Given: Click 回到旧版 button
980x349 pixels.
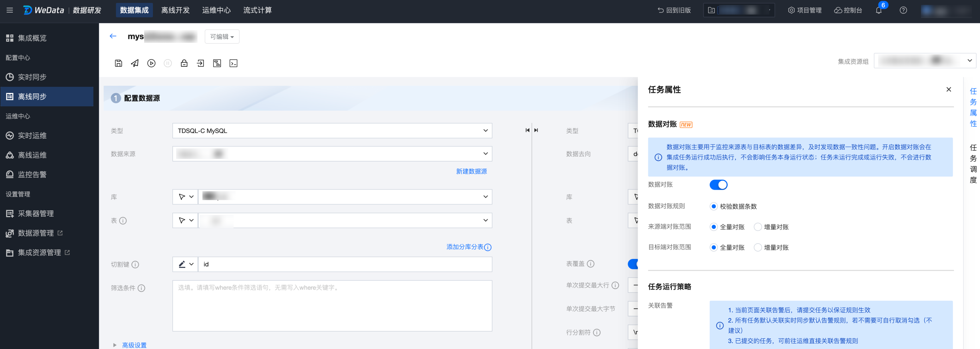Looking at the screenshot, I should coord(674,10).
